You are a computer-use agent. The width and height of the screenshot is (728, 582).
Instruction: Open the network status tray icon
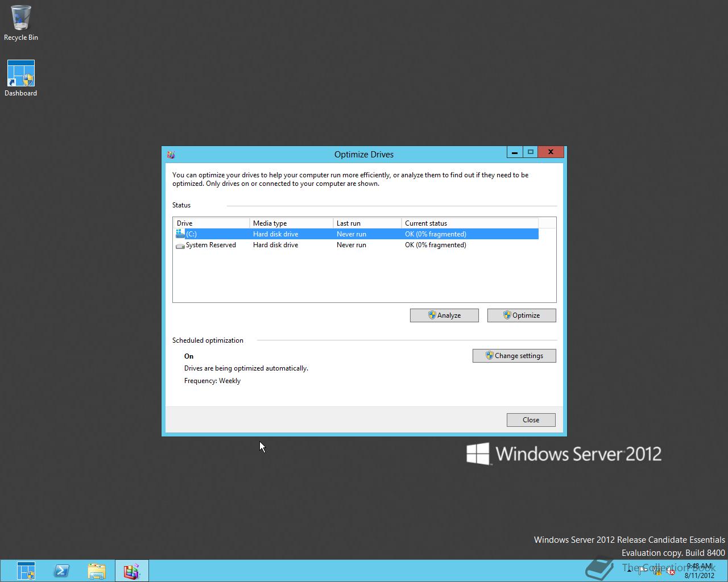(656, 571)
